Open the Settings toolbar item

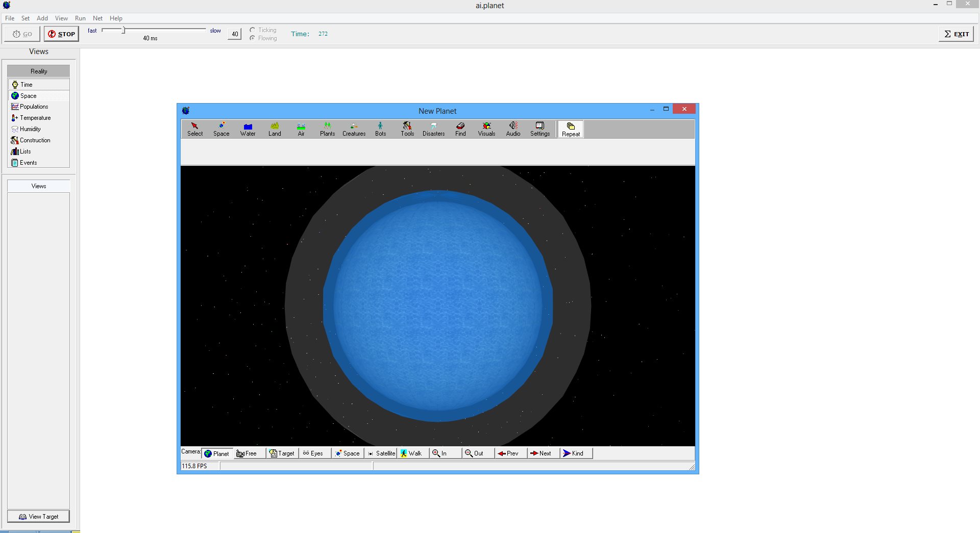[540, 129]
